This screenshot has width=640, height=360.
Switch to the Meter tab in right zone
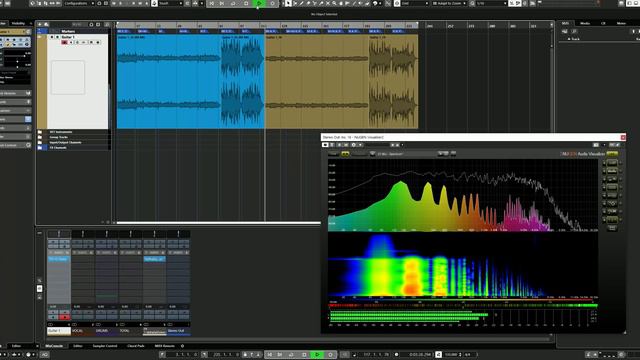[621, 23]
